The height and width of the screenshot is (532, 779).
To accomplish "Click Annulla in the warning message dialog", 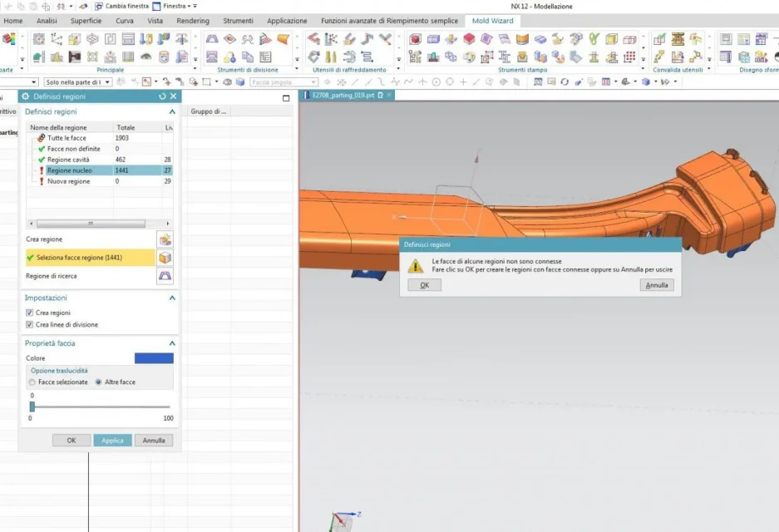I will point(657,285).
